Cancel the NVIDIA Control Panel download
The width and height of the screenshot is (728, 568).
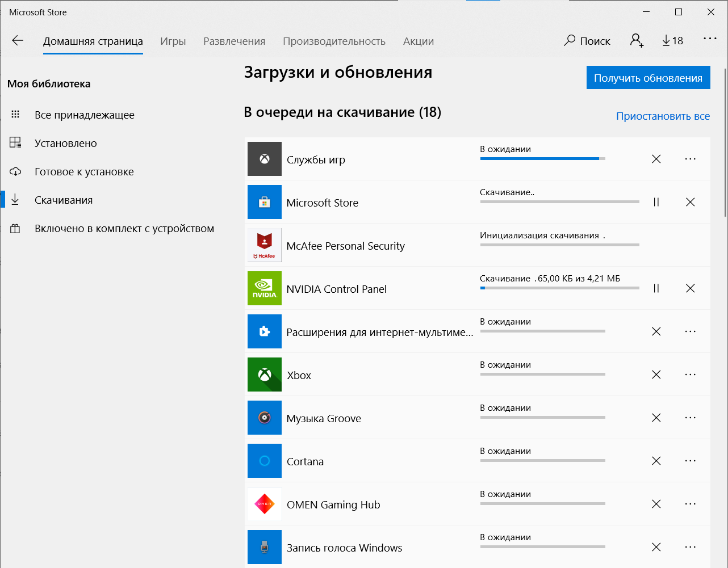point(691,288)
